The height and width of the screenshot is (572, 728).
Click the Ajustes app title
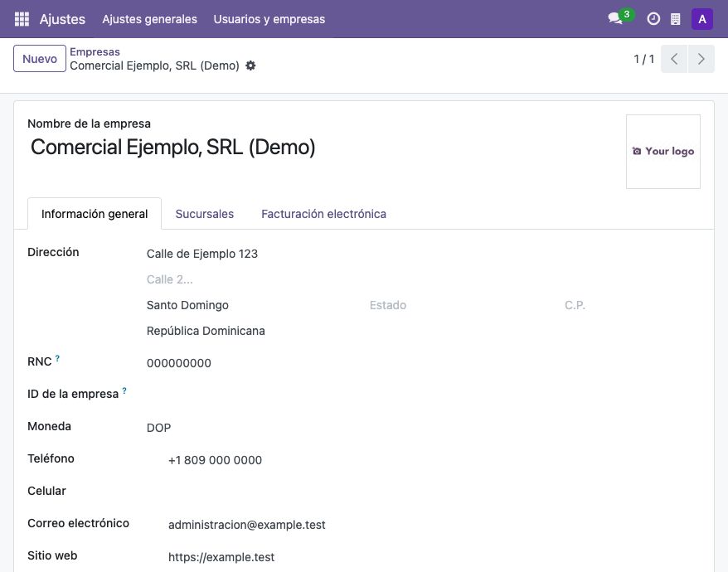click(62, 19)
